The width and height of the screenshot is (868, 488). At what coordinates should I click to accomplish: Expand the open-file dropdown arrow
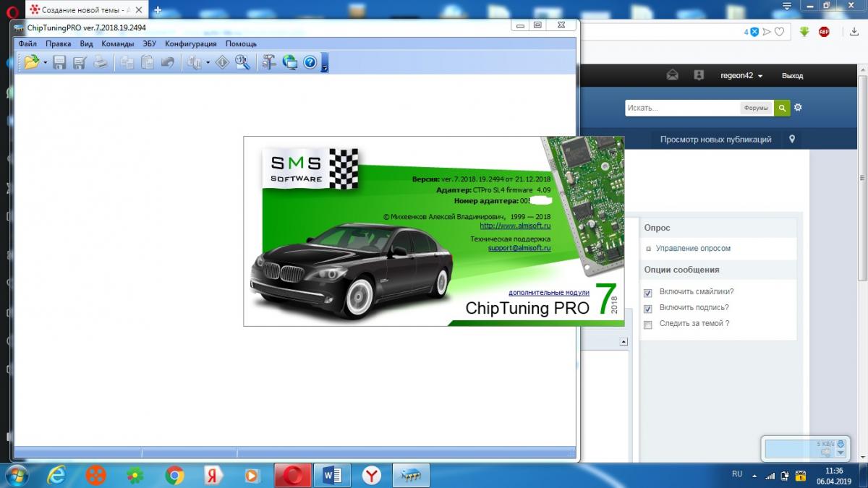tap(46, 63)
